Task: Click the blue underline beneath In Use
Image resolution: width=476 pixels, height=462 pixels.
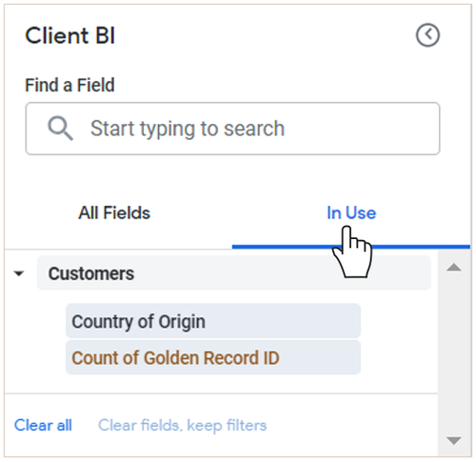Action: [x=351, y=247]
